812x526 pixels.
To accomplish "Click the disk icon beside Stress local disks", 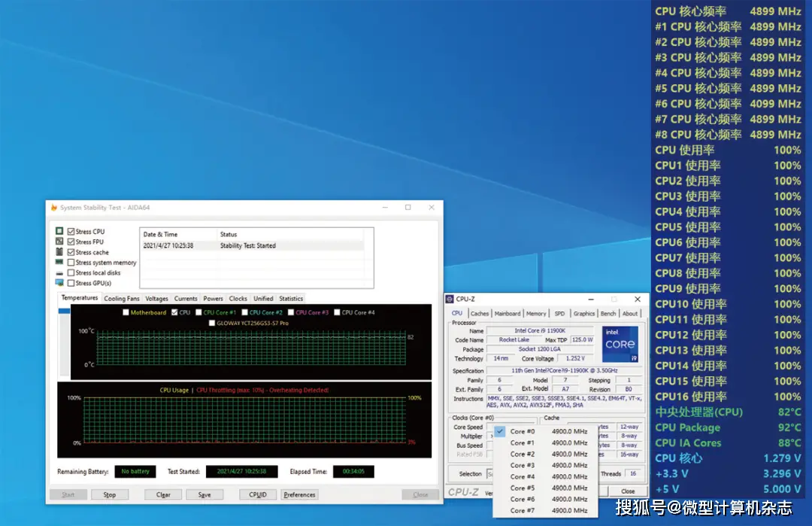I will click(59, 273).
